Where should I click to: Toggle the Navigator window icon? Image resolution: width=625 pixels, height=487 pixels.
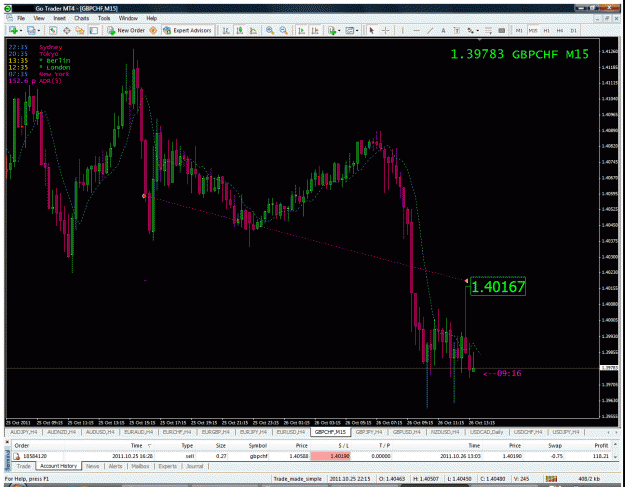coord(80,30)
